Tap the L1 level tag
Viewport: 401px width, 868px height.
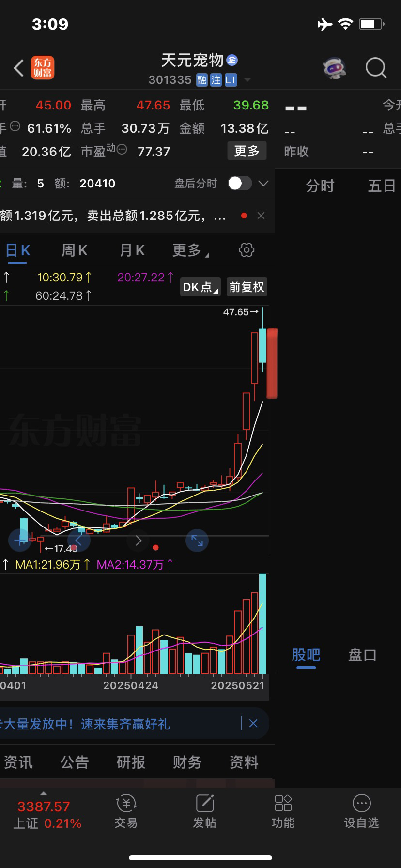click(231, 80)
